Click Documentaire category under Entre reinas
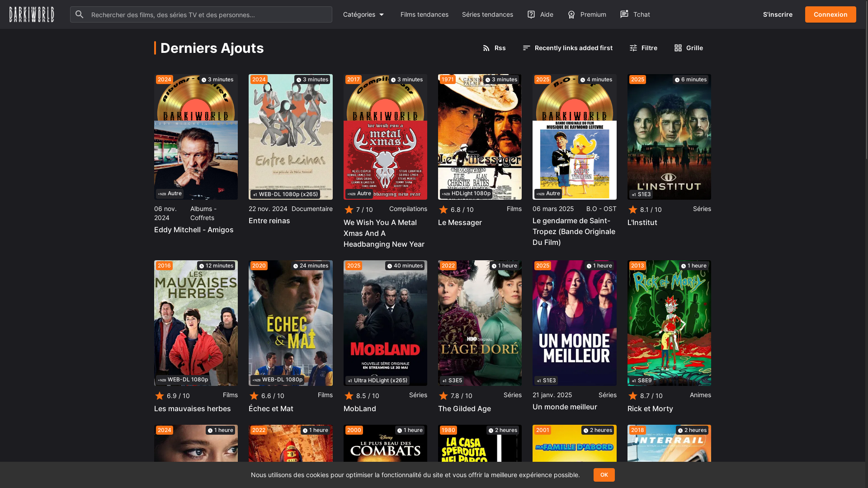Screen dimensions: 868x488 tap(312, 209)
